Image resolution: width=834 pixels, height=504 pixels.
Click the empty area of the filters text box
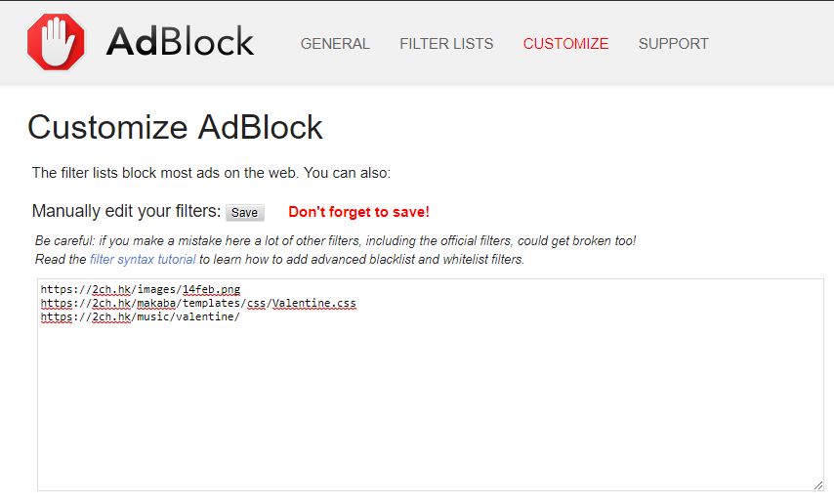[430, 410]
